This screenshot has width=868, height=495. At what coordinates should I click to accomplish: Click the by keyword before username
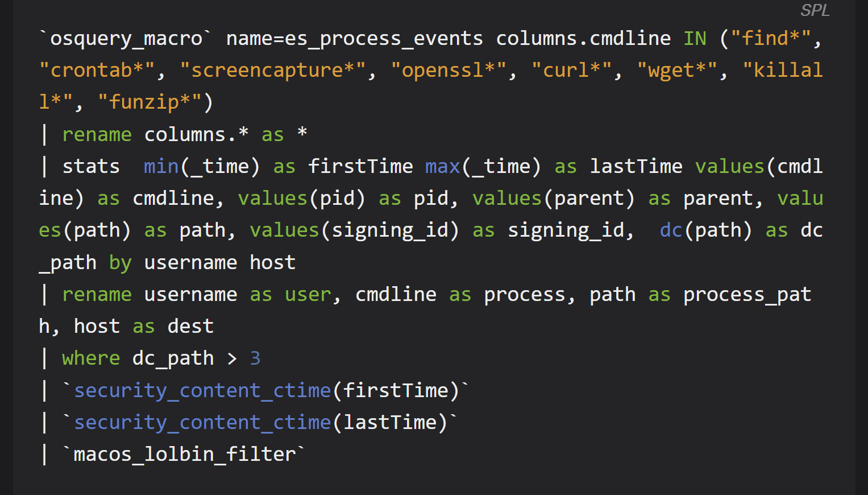tap(120, 263)
